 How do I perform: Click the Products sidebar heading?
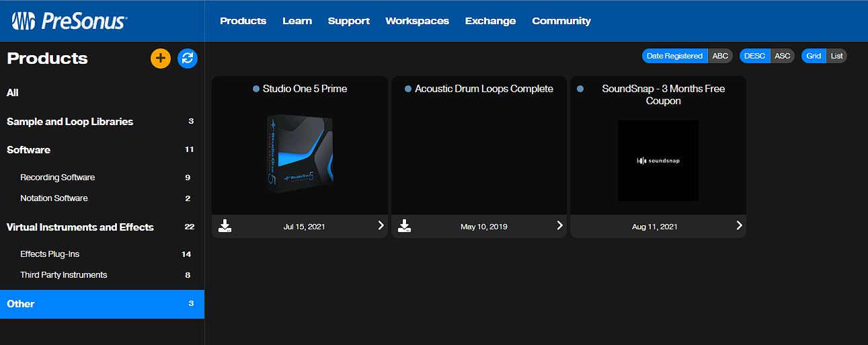click(x=47, y=59)
